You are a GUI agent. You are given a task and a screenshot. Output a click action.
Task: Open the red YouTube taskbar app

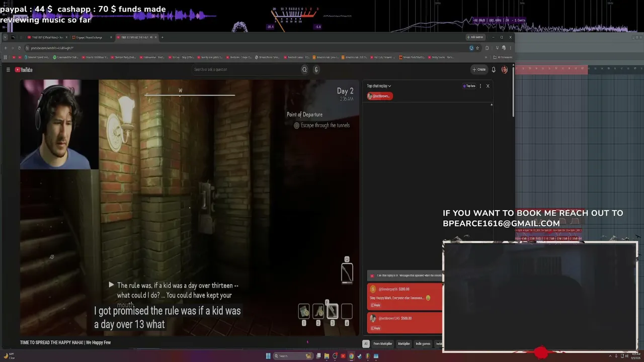343,356
